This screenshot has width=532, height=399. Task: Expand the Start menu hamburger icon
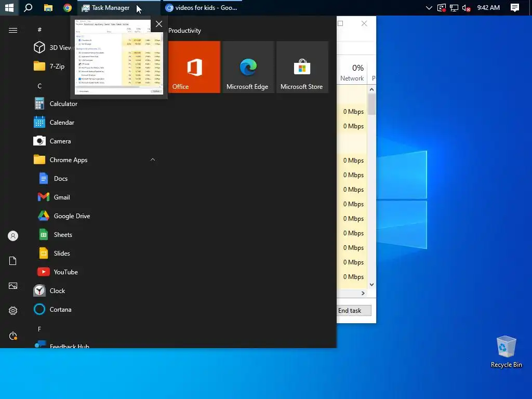click(13, 31)
